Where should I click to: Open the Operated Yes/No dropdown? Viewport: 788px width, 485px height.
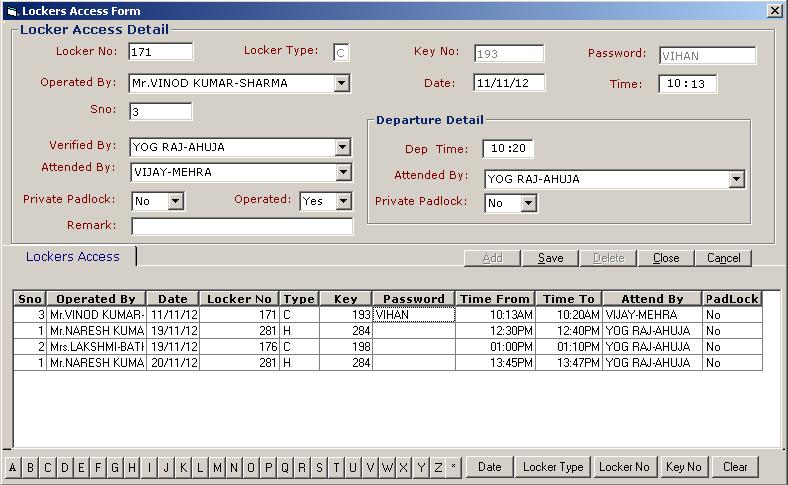(x=343, y=201)
